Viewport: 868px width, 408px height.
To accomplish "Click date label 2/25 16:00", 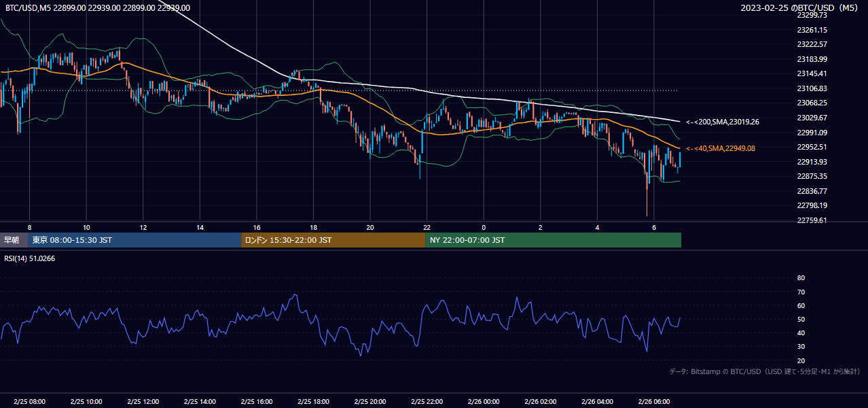I will [257, 401].
